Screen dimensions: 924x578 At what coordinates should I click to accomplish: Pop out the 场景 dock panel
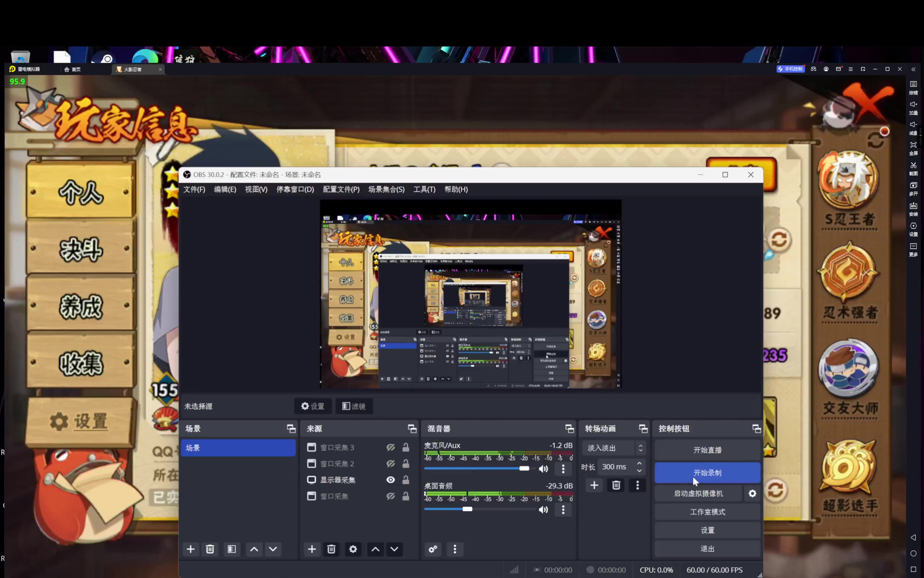click(291, 428)
